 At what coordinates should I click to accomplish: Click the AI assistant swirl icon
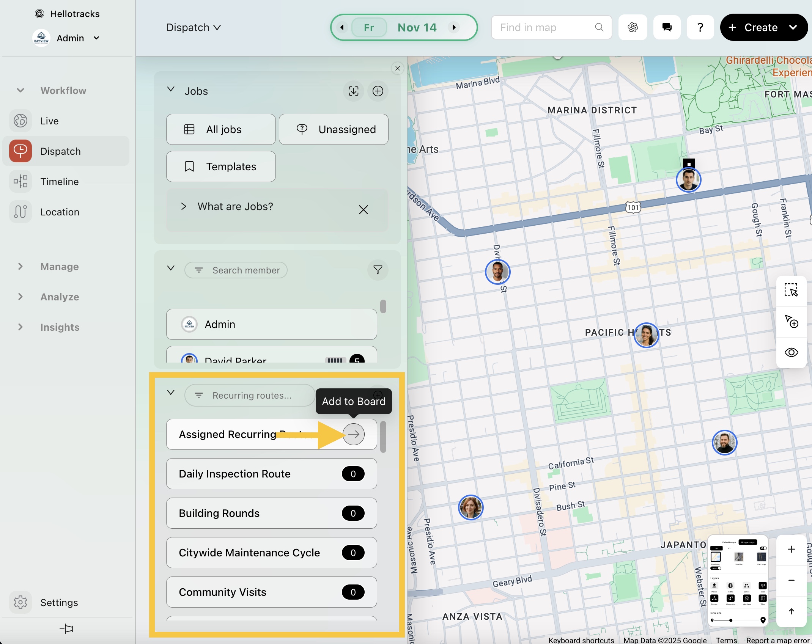(633, 27)
